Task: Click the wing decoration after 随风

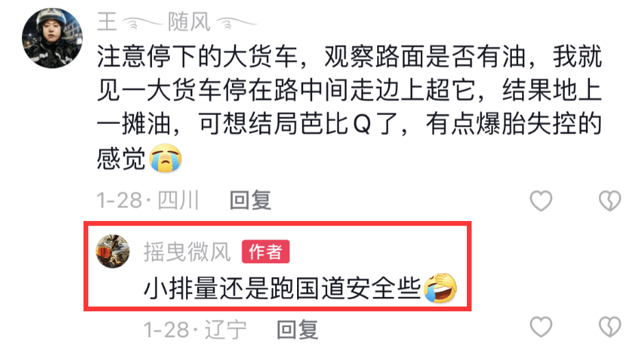Action: (x=237, y=23)
